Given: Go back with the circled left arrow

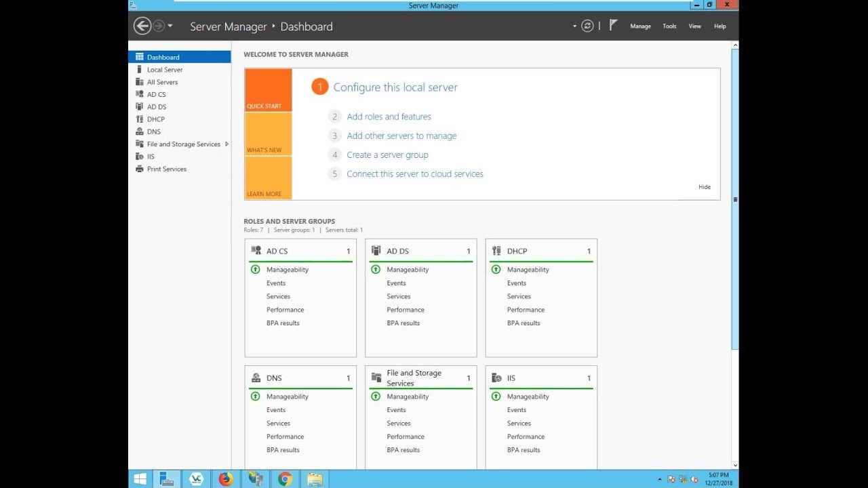Looking at the screenshot, I should (x=142, y=26).
